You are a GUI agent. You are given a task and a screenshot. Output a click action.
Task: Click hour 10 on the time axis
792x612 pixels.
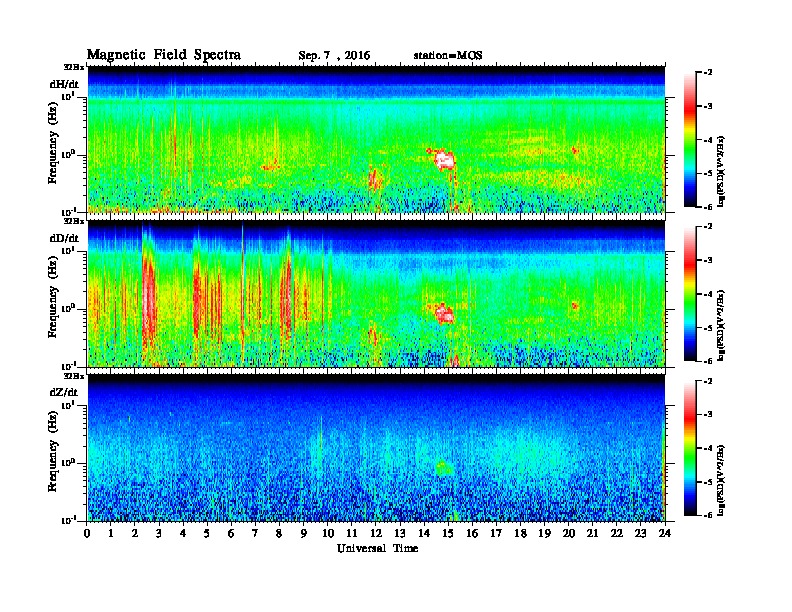(328, 533)
